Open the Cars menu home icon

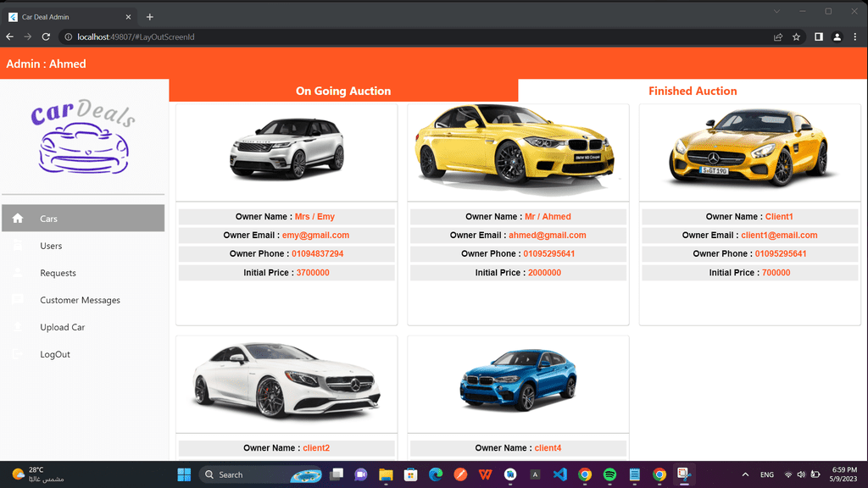(18, 218)
